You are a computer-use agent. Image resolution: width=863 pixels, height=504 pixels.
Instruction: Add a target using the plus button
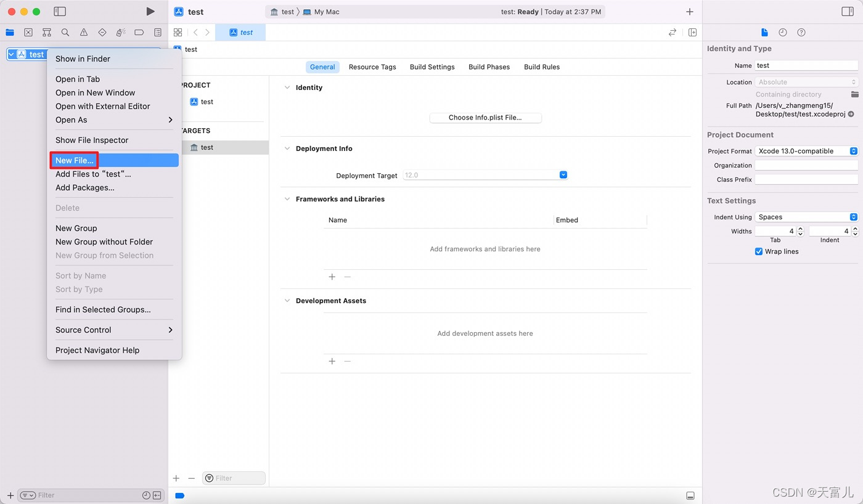[x=176, y=478]
